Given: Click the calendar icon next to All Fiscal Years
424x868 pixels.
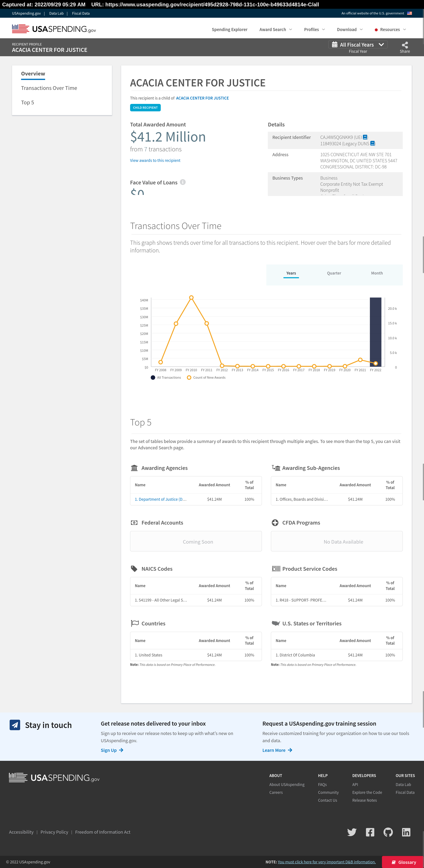Looking at the screenshot, I should 335,44.
